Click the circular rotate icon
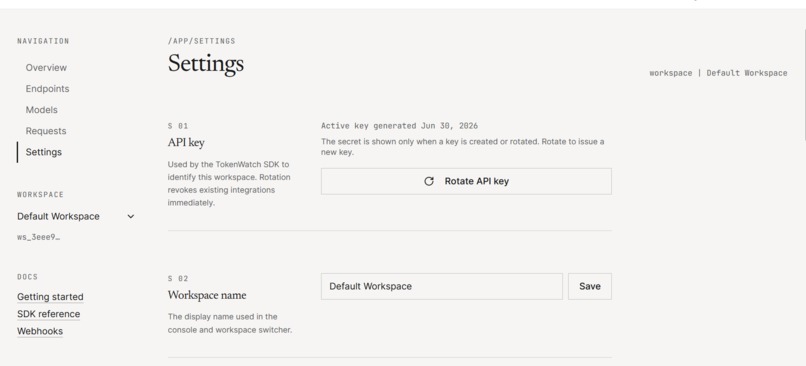Image resolution: width=806 pixels, height=366 pixels. [x=429, y=181]
